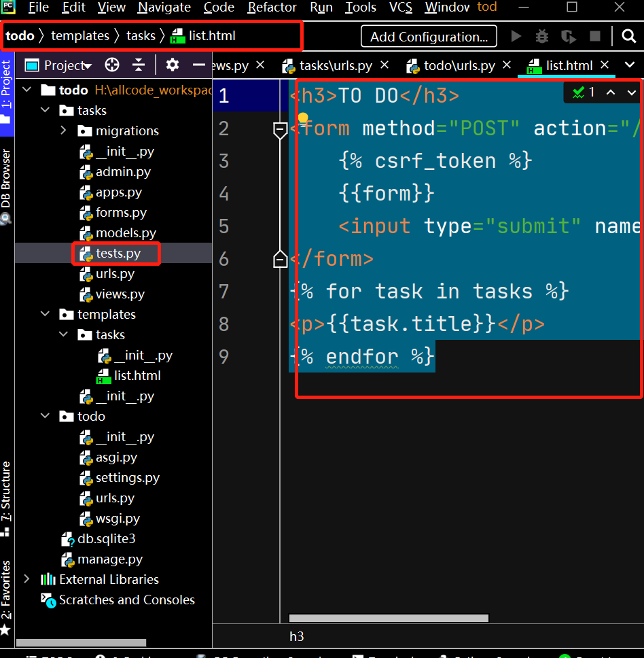Close the tasks\urls.py editor tab

[x=384, y=65]
